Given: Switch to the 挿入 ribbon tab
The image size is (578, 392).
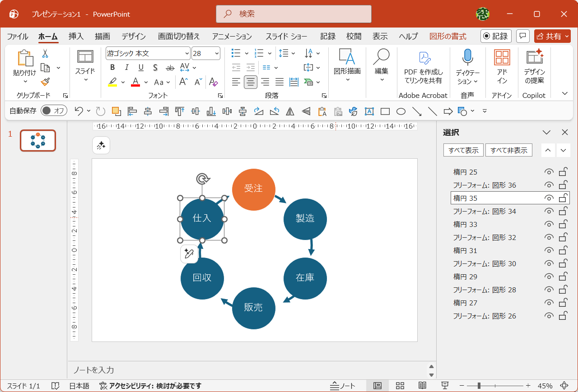Looking at the screenshot, I should click(76, 36).
